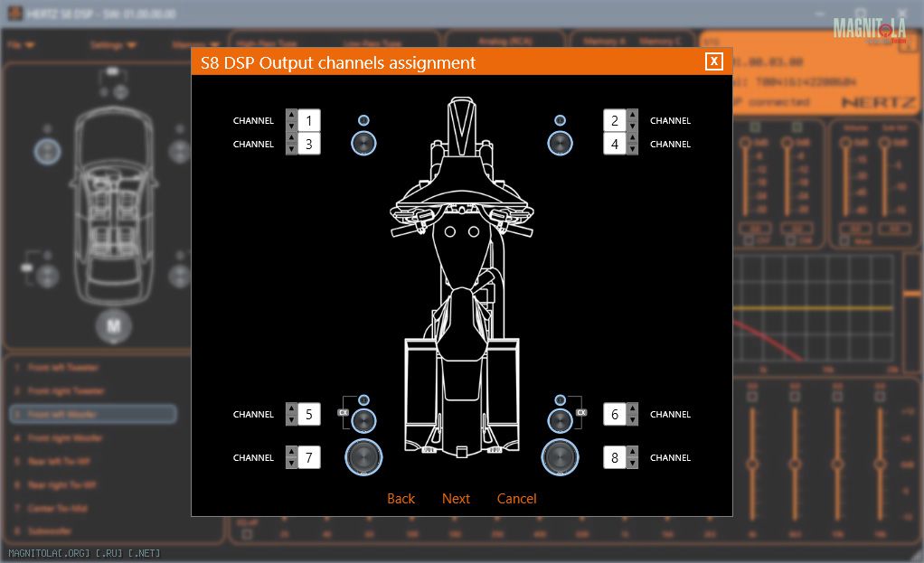Click the channel 8 number field
Image resolution: width=924 pixels, height=563 pixels.
(615, 457)
